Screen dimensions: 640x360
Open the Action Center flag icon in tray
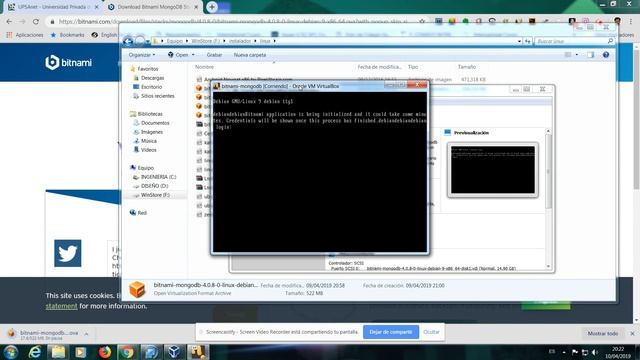[x=575, y=352]
